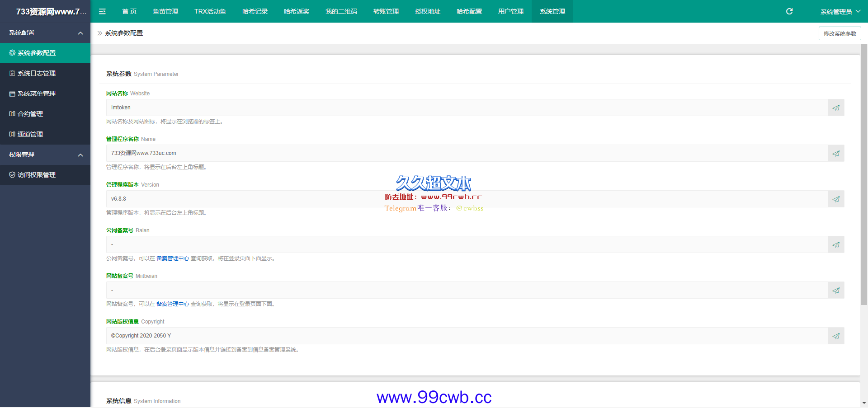This screenshot has height=408, width=868.
Task: Click the 公网备案号 Baian input field
Action: pos(467,244)
